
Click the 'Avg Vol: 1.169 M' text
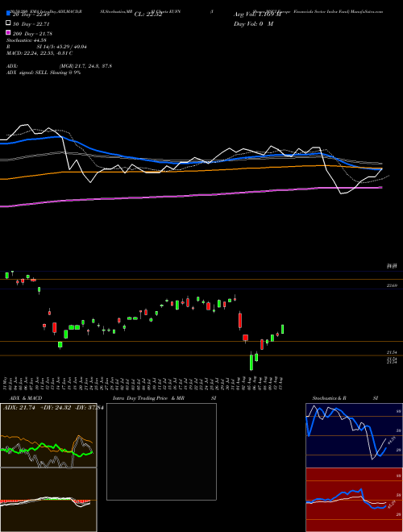tap(257, 15)
